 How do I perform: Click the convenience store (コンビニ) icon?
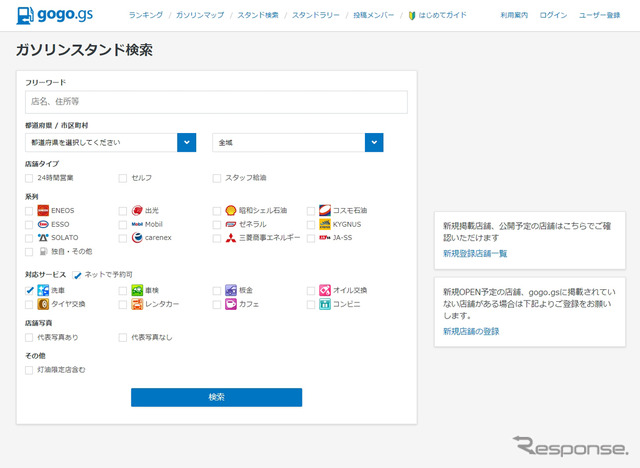(x=325, y=304)
